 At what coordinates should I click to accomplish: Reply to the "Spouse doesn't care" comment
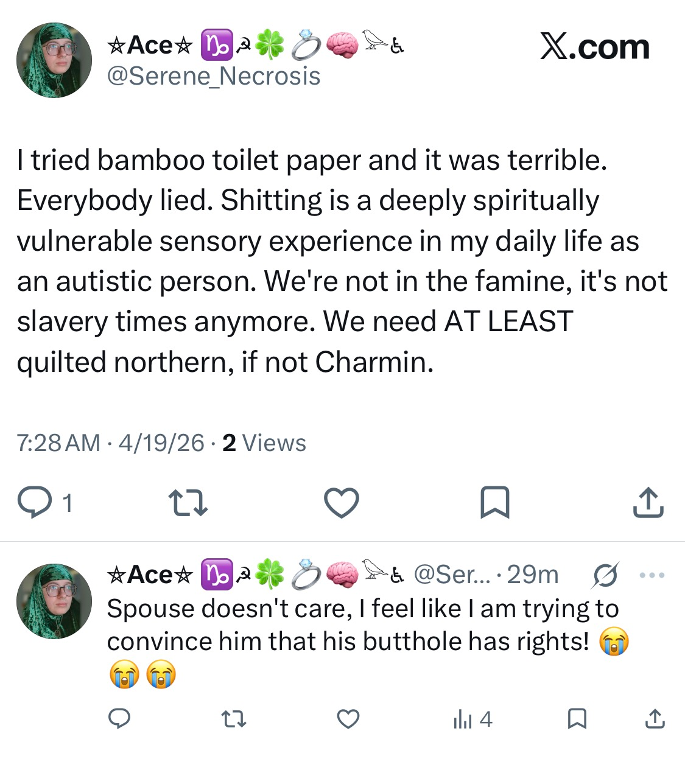[119, 719]
